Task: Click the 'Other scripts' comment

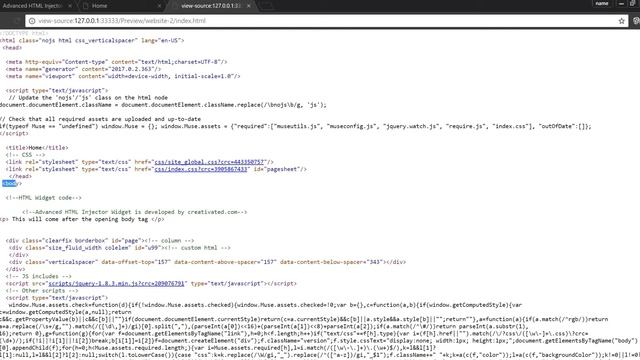Action: point(42,291)
